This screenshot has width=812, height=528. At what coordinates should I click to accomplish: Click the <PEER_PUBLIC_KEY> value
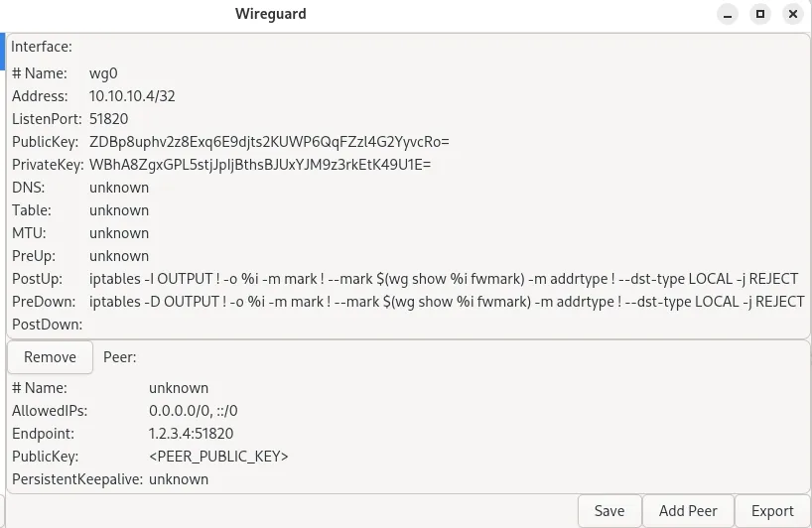click(218, 457)
